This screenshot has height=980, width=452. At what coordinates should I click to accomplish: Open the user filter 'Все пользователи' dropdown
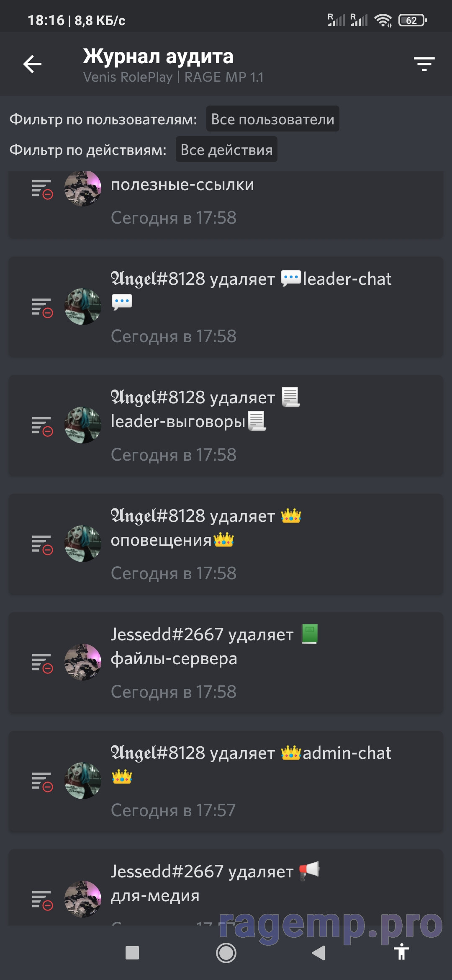[272, 119]
